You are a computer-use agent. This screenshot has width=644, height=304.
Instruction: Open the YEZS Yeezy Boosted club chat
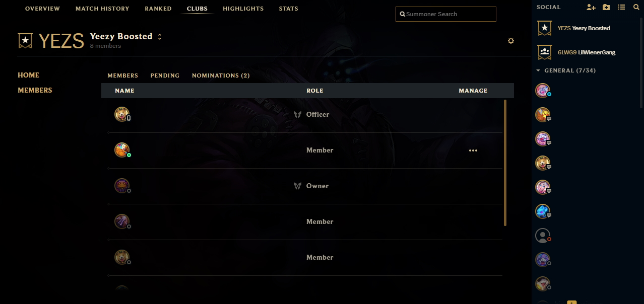(584, 28)
